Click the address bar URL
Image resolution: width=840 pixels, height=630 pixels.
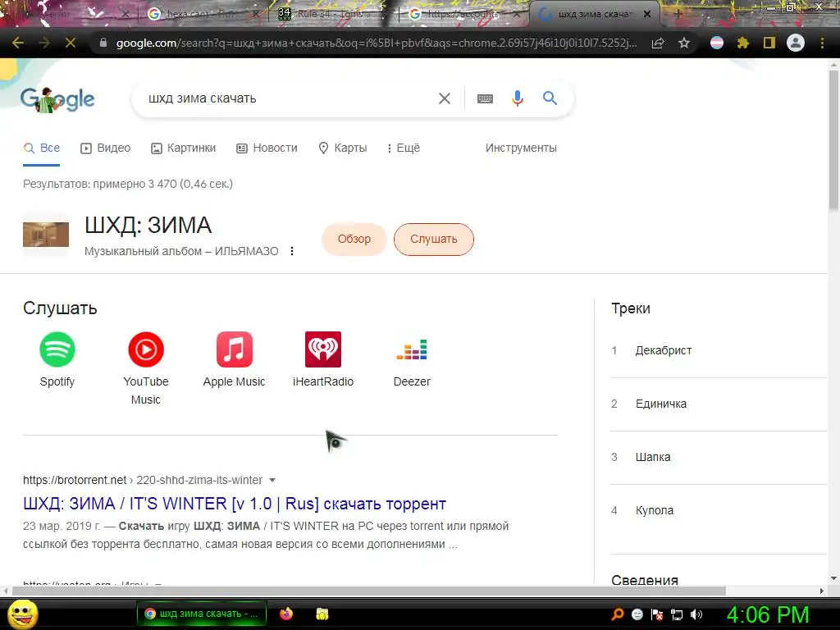click(x=376, y=43)
